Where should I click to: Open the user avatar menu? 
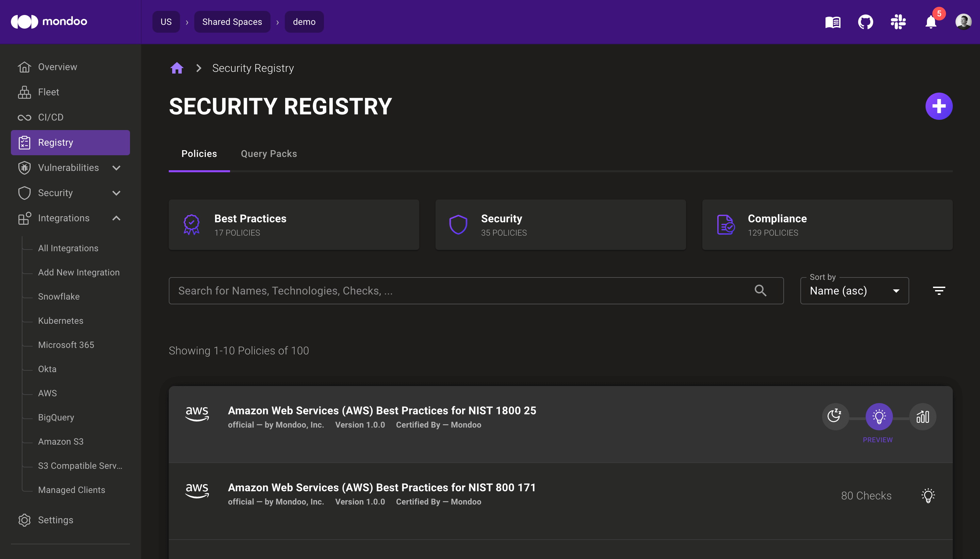[964, 22]
